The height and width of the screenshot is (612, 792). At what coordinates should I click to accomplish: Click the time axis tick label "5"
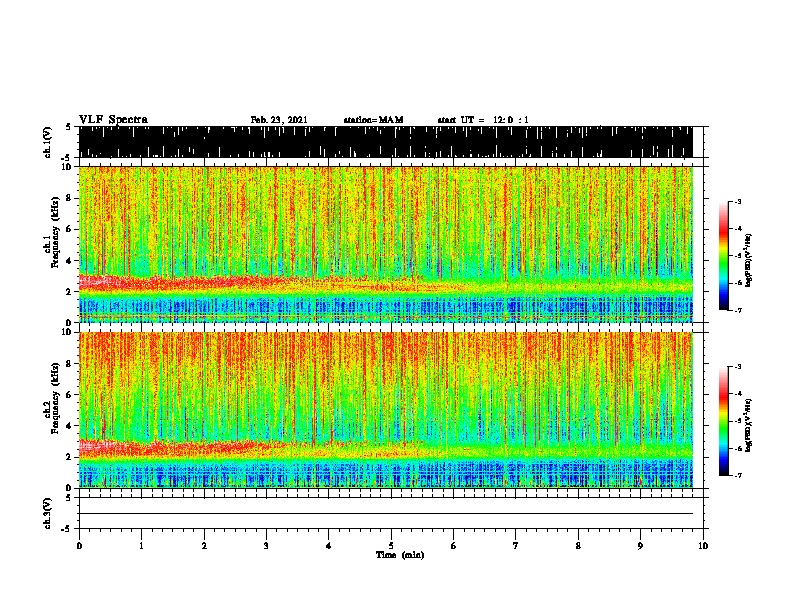point(391,546)
